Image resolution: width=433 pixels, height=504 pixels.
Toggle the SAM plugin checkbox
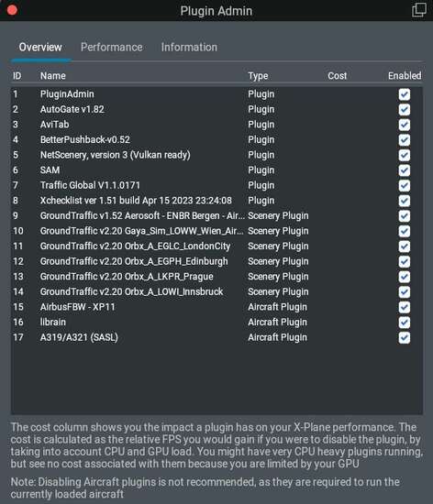click(x=405, y=170)
